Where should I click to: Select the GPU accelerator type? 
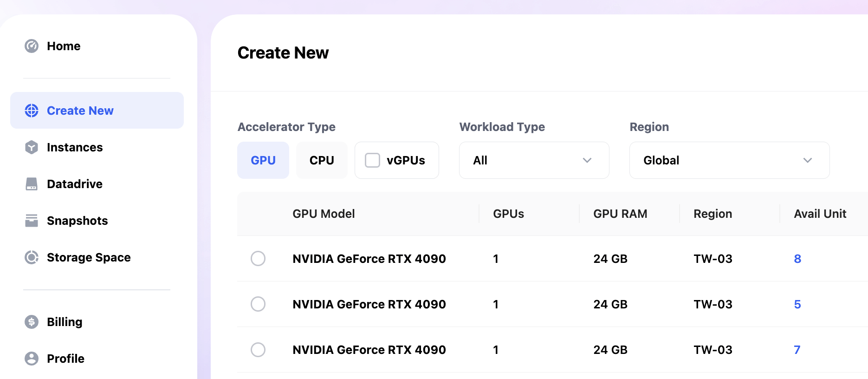tap(263, 160)
